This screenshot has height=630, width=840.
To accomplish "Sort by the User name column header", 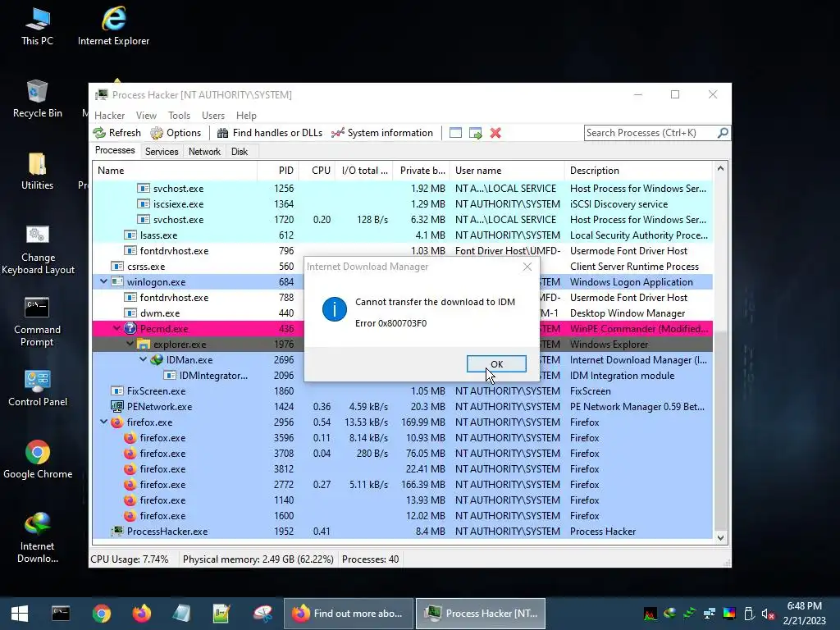I will coord(507,171).
